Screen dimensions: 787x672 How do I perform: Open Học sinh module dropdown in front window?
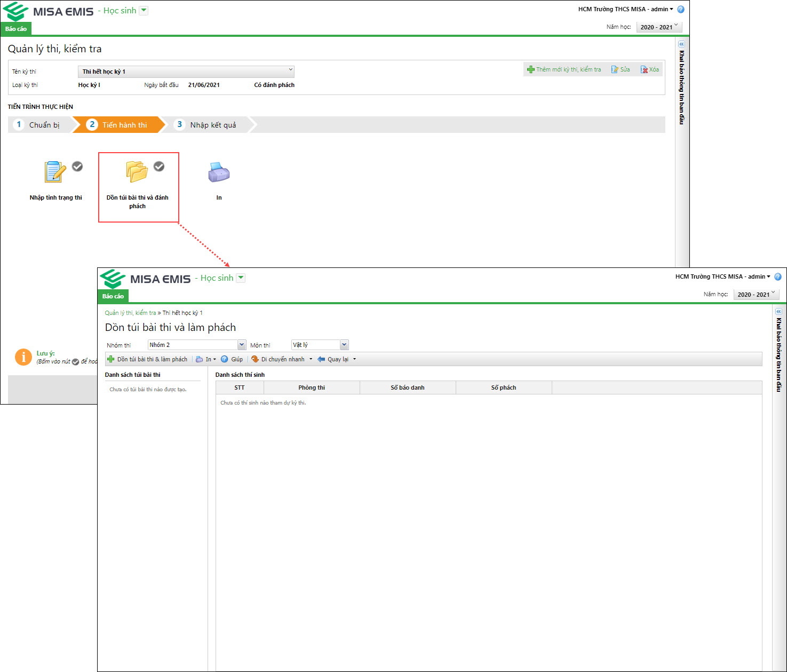tap(241, 278)
